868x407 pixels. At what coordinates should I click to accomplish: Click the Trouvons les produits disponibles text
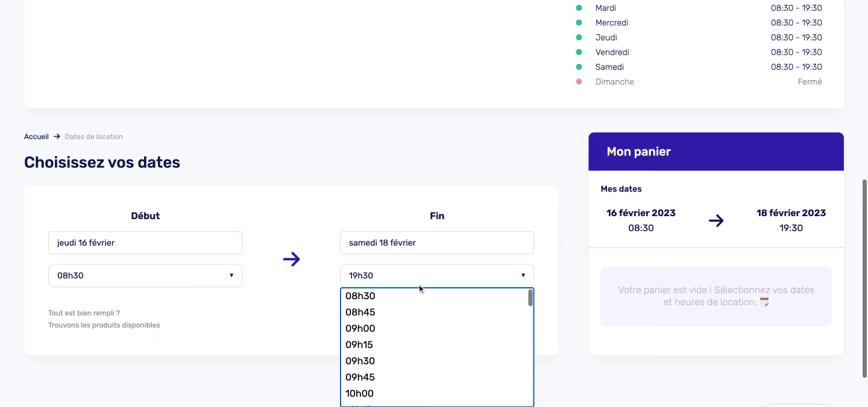(x=104, y=325)
